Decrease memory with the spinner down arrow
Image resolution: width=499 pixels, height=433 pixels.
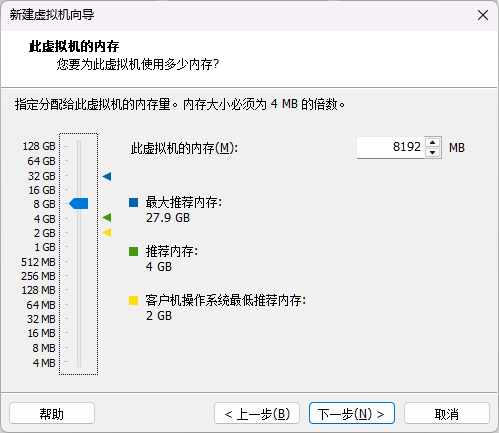click(433, 152)
